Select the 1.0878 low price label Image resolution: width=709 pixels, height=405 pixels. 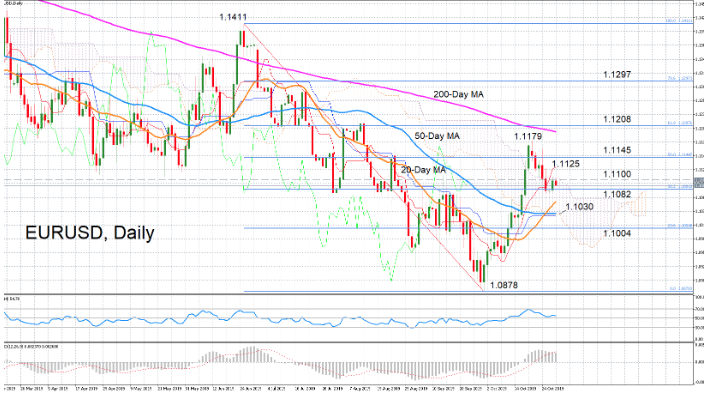coord(504,285)
